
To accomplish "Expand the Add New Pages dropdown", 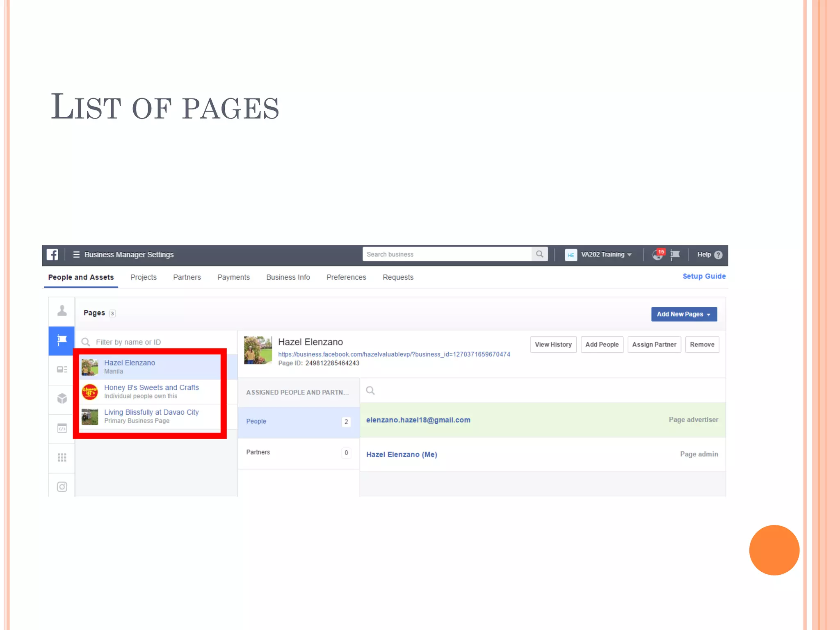I will [x=684, y=314].
